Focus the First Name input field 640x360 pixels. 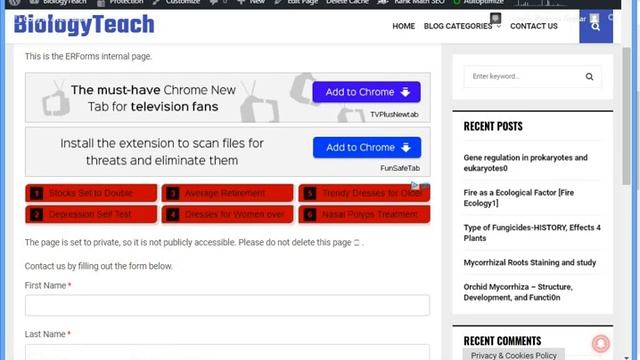coord(227,305)
